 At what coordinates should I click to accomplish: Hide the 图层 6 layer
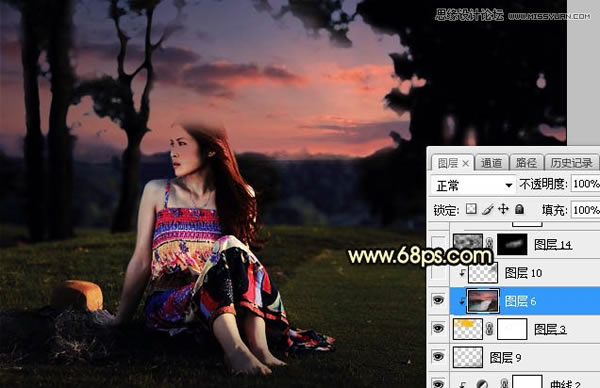438,300
